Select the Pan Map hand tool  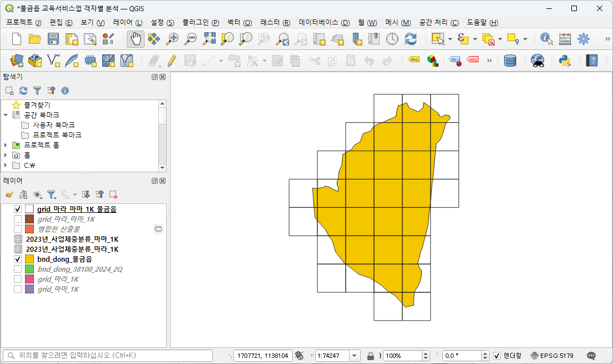[135, 39]
